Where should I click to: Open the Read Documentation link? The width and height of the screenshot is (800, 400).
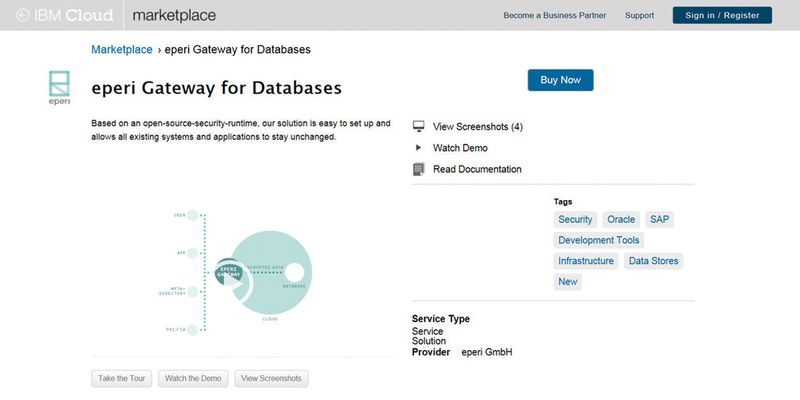(477, 169)
